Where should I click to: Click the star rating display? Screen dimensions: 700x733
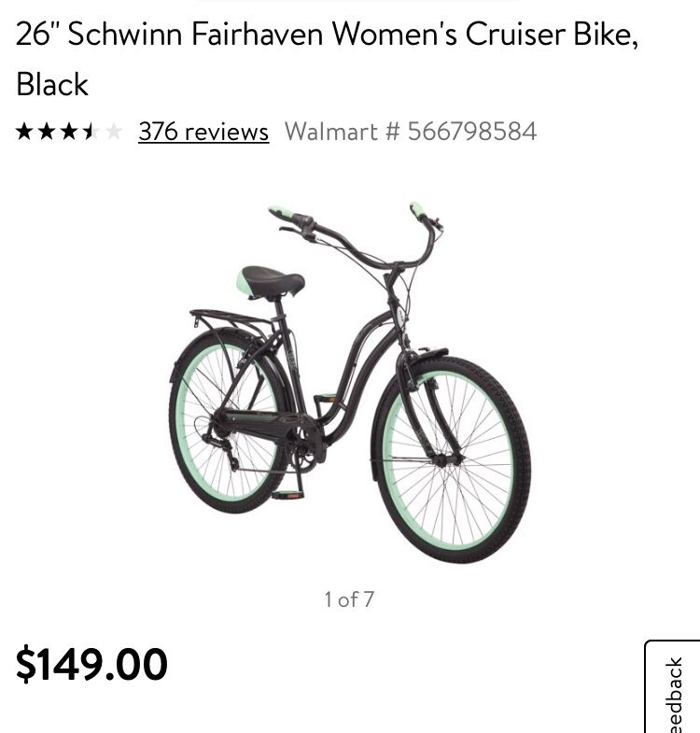pos(69,132)
